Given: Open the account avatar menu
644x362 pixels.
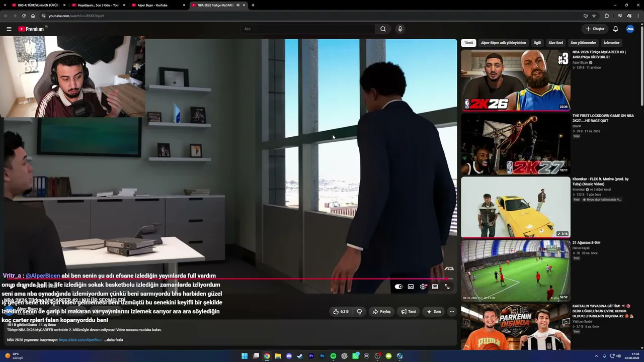Looking at the screenshot, I should 630,29.
